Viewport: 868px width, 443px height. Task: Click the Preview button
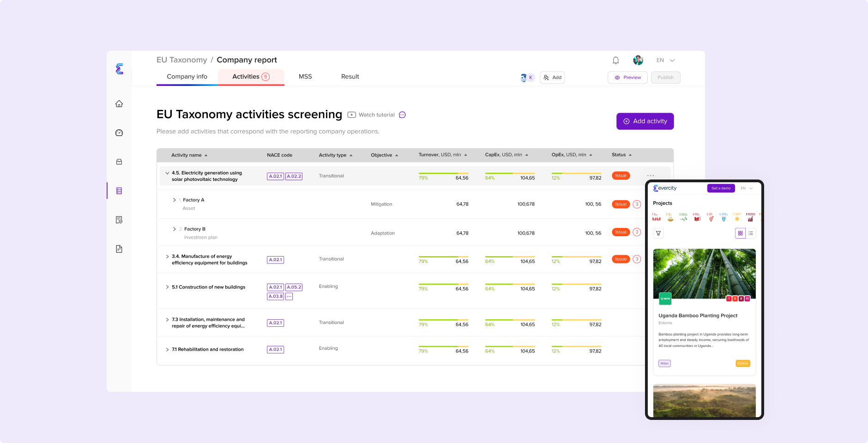627,78
